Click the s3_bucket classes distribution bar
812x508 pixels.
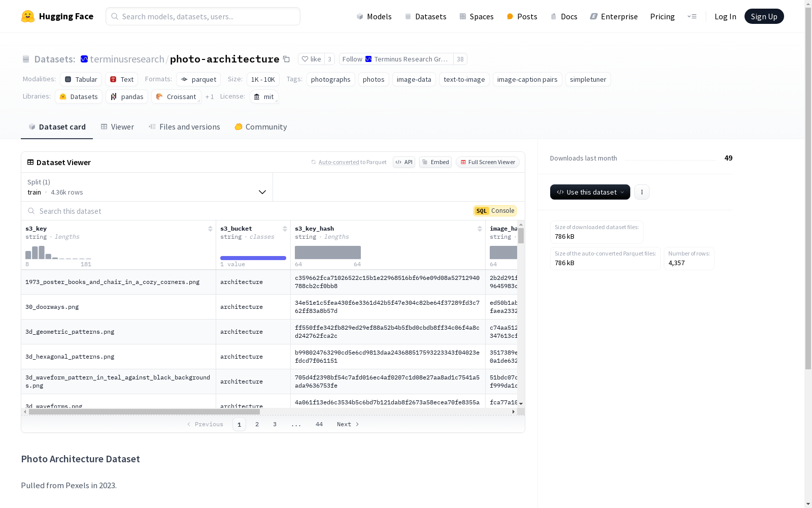click(253, 258)
